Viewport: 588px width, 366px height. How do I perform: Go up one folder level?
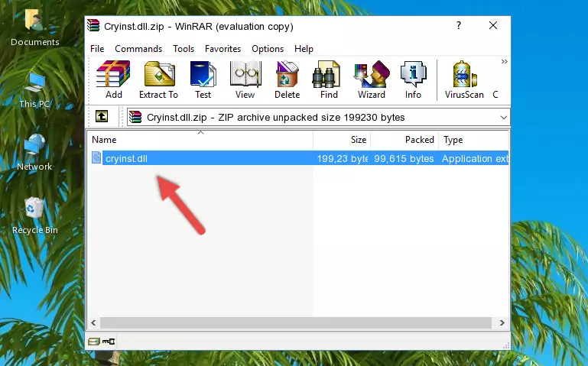102,116
